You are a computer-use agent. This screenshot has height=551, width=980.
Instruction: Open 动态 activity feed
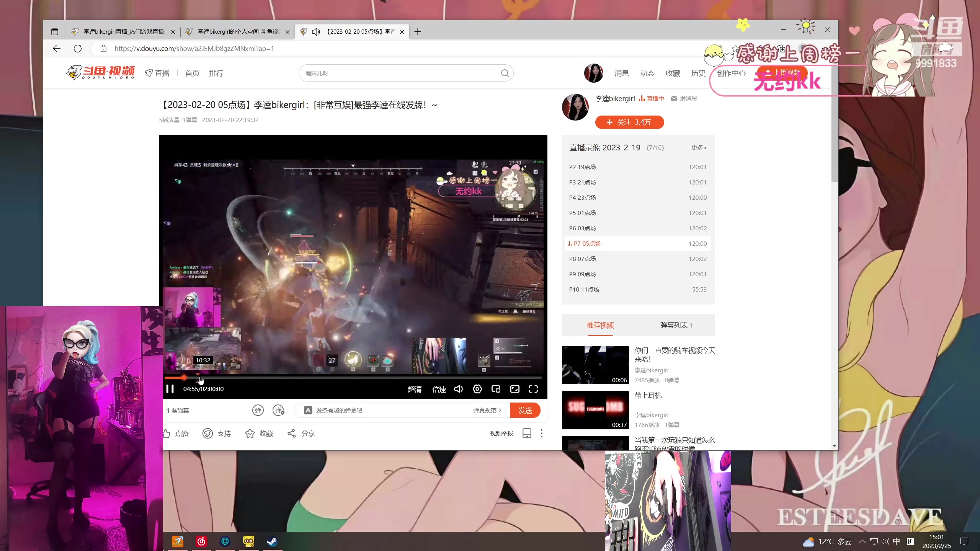647,73
